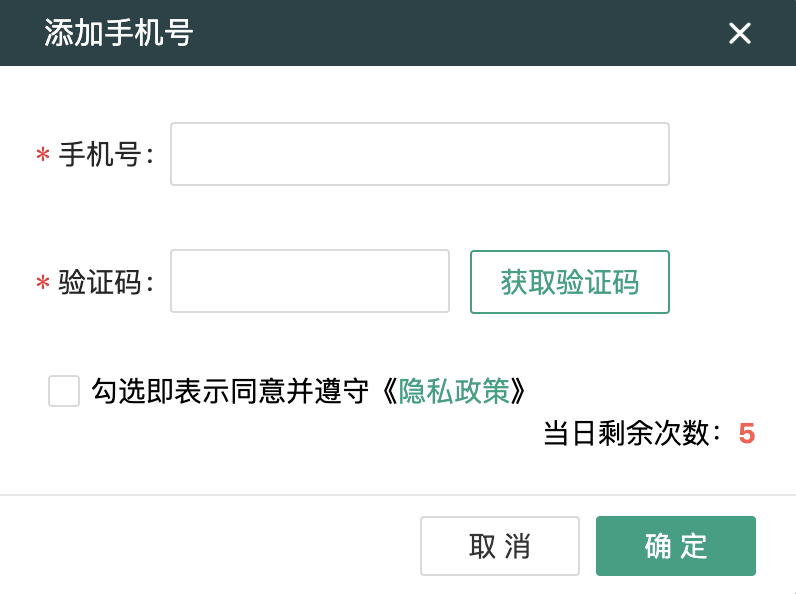
Task: Focus the 验证码 text box
Action: [x=310, y=282]
